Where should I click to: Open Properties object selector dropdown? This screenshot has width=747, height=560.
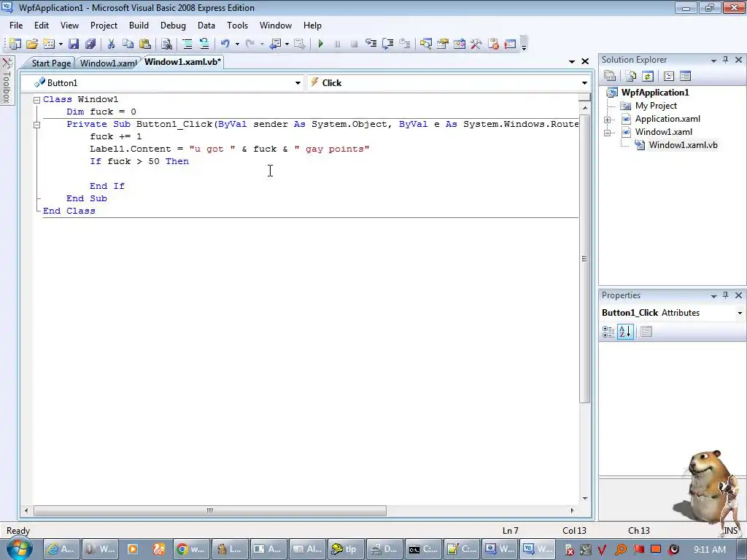point(740,313)
